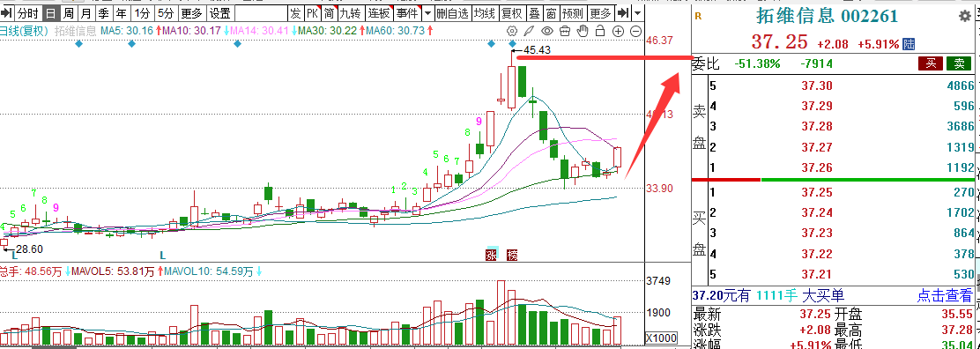Toggle the chart lock icon

point(600,31)
